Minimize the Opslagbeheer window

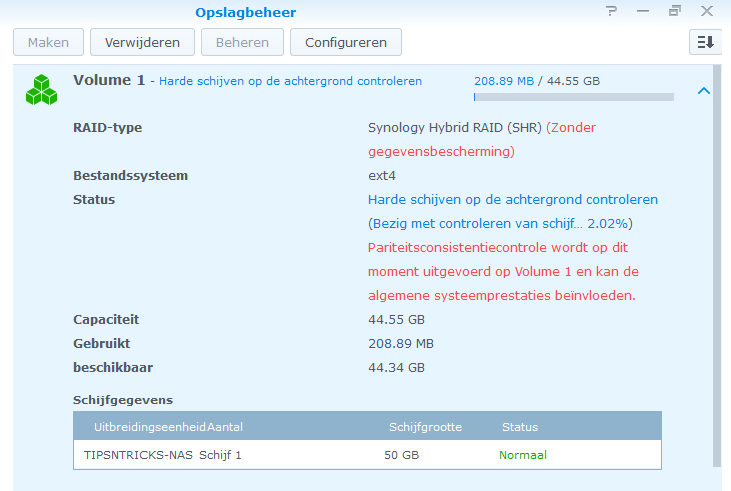click(x=643, y=11)
